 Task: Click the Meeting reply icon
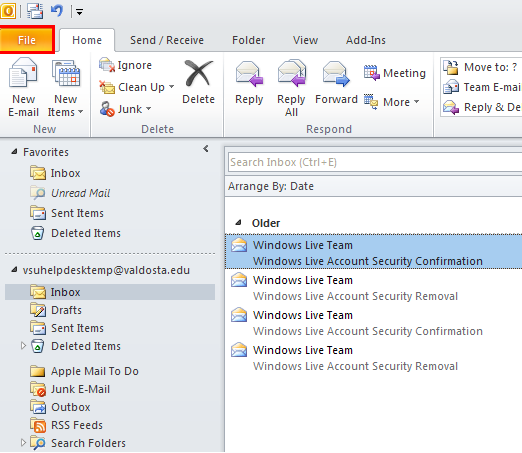(x=372, y=73)
